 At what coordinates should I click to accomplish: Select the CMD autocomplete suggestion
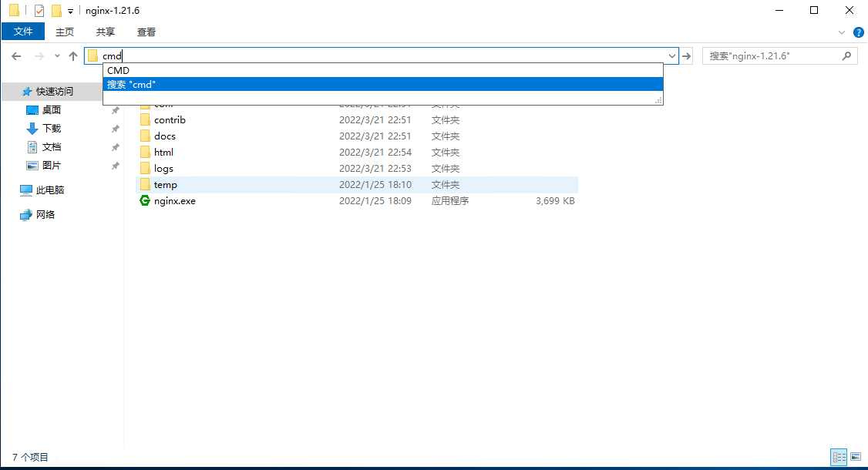[x=382, y=70]
